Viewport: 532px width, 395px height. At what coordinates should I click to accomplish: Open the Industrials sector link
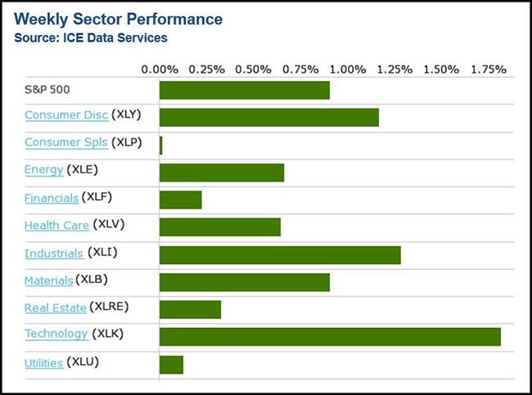(54, 254)
